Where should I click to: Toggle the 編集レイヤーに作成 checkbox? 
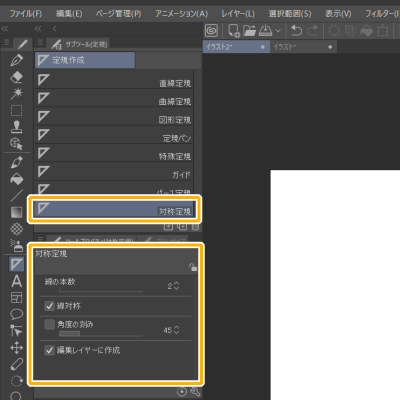49,350
